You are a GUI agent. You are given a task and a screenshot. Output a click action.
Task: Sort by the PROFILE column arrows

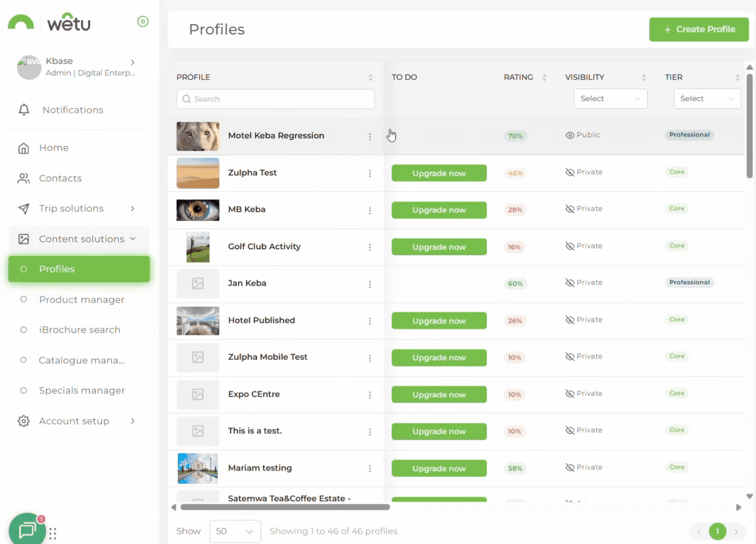click(x=370, y=78)
